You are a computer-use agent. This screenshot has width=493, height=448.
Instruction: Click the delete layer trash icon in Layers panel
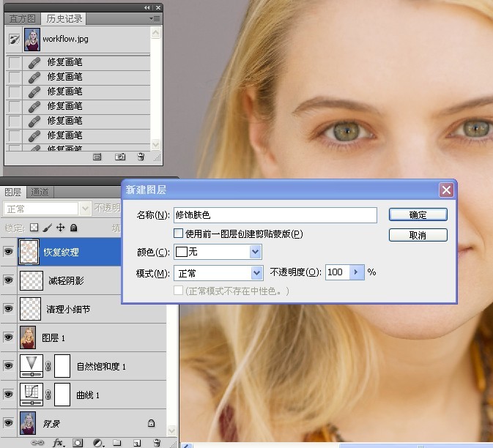click(x=157, y=443)
